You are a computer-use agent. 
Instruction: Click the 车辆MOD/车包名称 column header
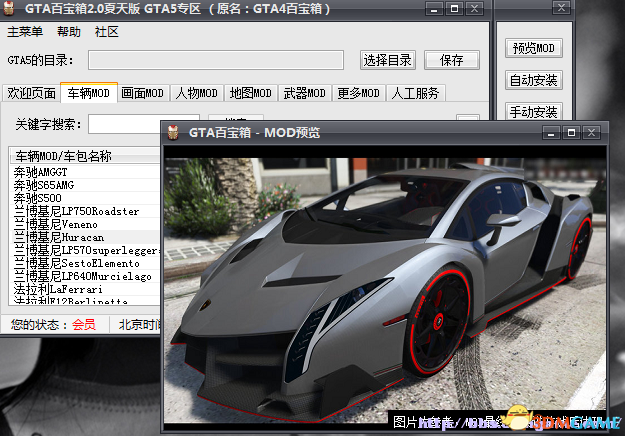[85, 156]
